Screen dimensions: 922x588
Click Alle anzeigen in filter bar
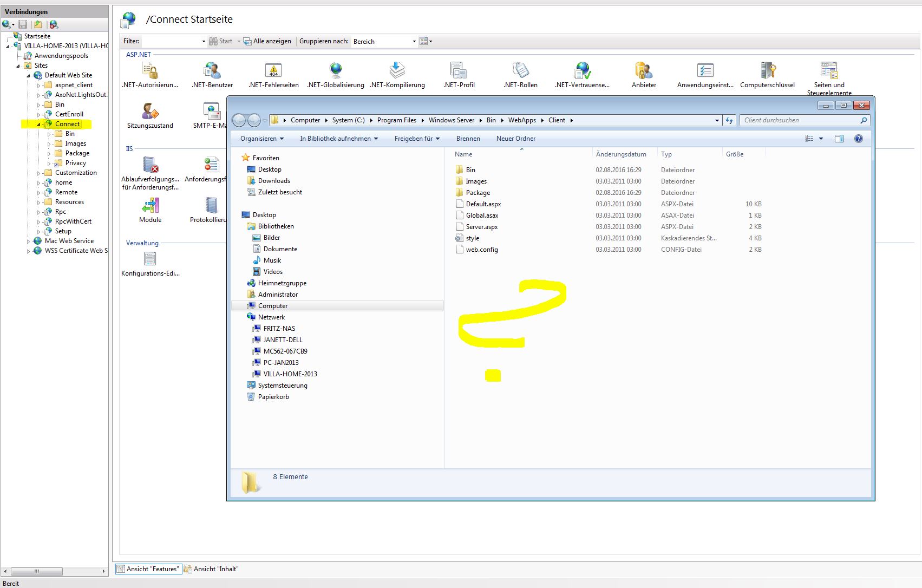point(269,41)
